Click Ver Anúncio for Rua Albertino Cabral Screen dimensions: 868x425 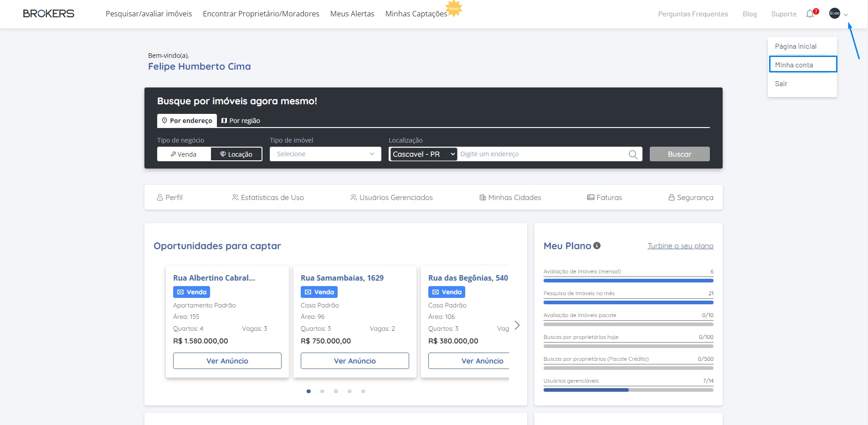tap(227, 361)
